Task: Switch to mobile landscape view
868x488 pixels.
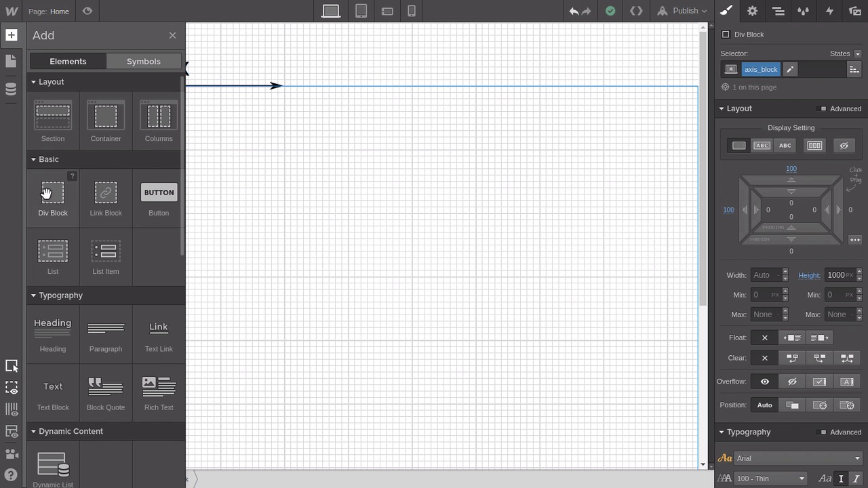Action: click(387, 11)
